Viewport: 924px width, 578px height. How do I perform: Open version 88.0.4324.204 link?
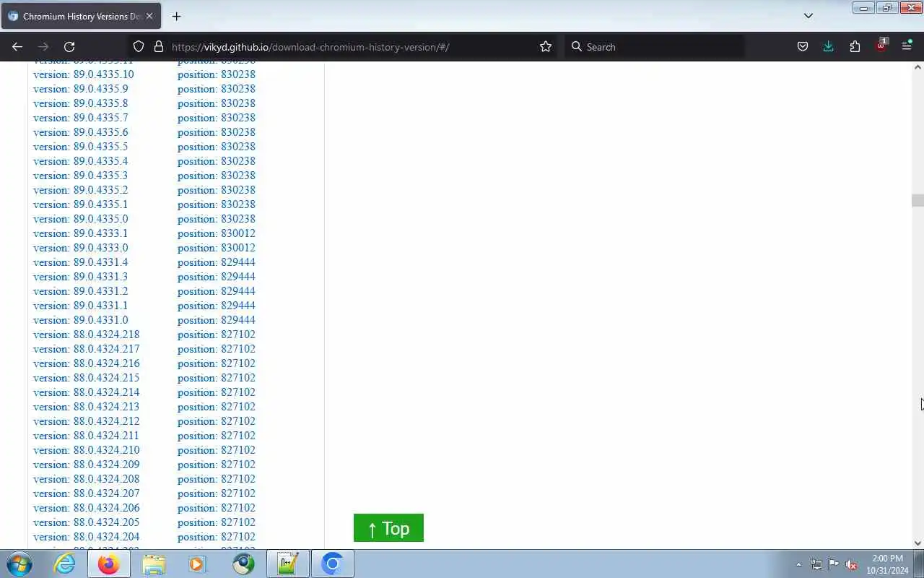(87, 537)
